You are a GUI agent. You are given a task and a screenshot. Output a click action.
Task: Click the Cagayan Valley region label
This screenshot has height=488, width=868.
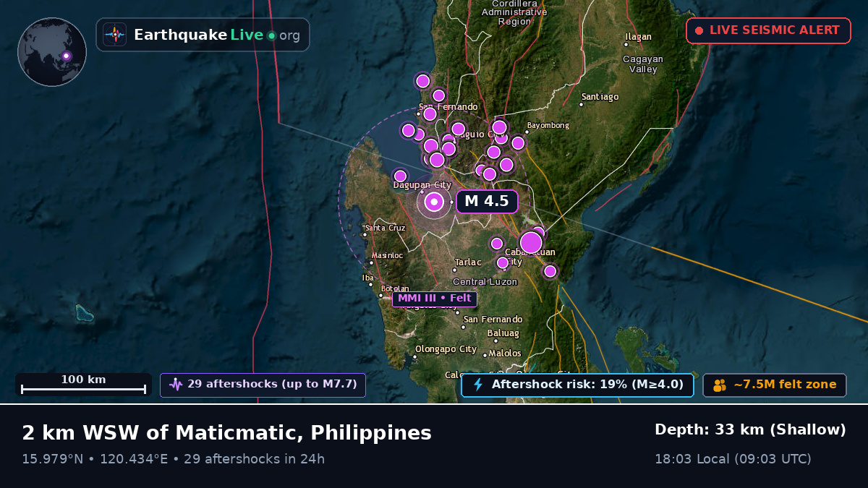[643, 64]
